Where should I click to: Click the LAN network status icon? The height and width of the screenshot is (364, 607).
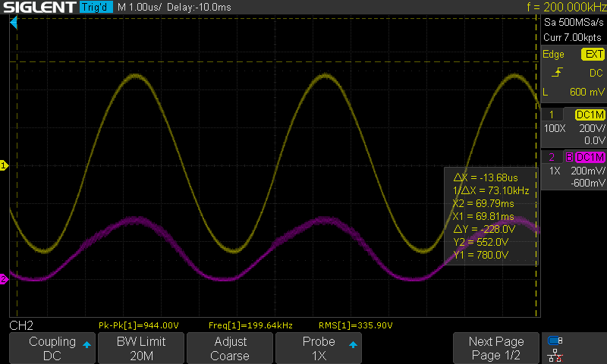click(555, 355)
